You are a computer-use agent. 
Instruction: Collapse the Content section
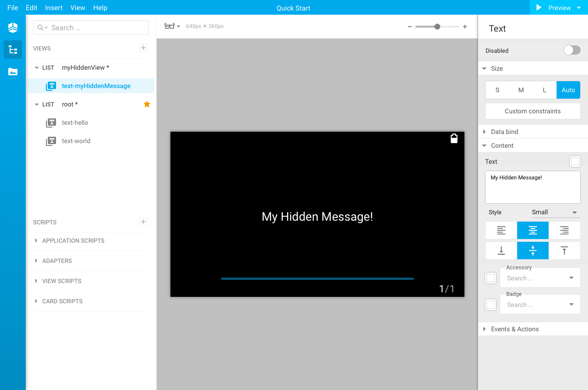click(x=484, y=145)
